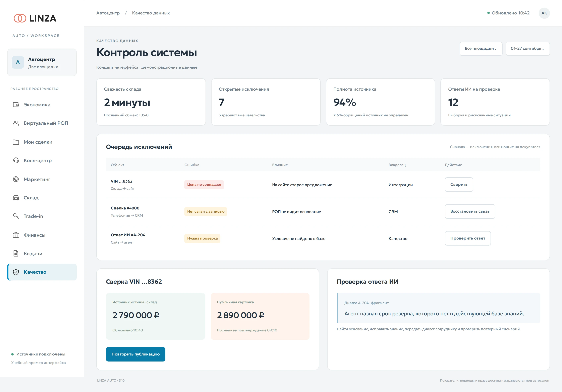Click the Автоцентр breadcrumb link
This screenshot has width=562, height=392.
(108, 13)
